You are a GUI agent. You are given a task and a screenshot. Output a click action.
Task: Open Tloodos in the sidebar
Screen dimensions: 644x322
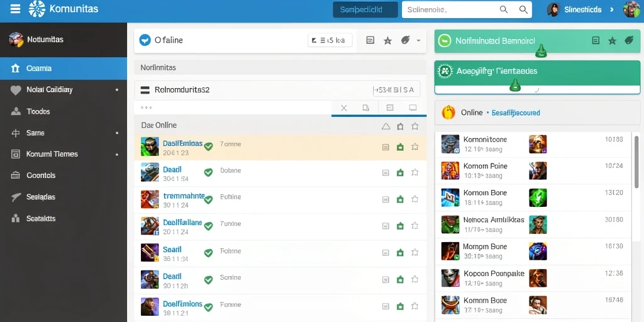click(x=64, y=111)
